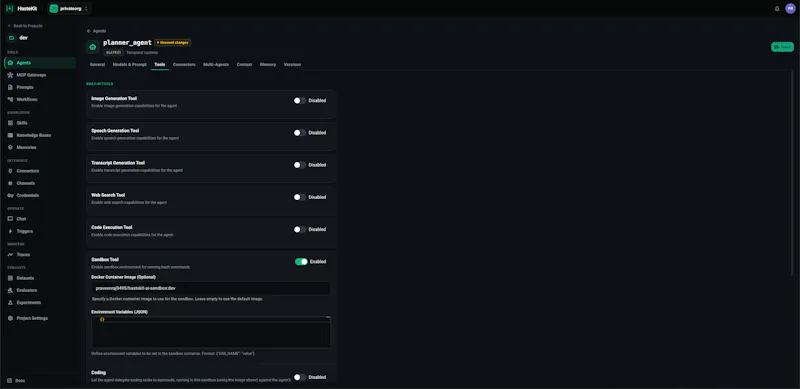This screenshot has width=800, height=389.
Task: Click the Prompts sidebar icon
Action: point(11,87)
